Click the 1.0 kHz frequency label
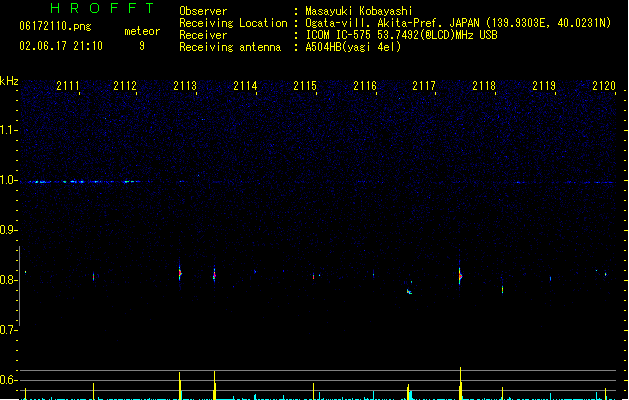The image size is (629, 400). [8, 180]
